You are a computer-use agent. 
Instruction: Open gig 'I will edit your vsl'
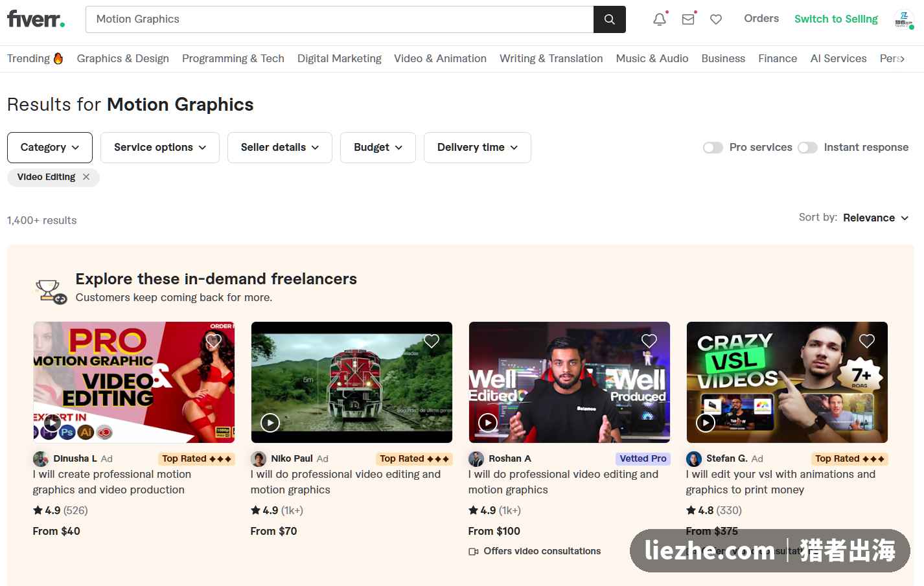tap(781, 482)
